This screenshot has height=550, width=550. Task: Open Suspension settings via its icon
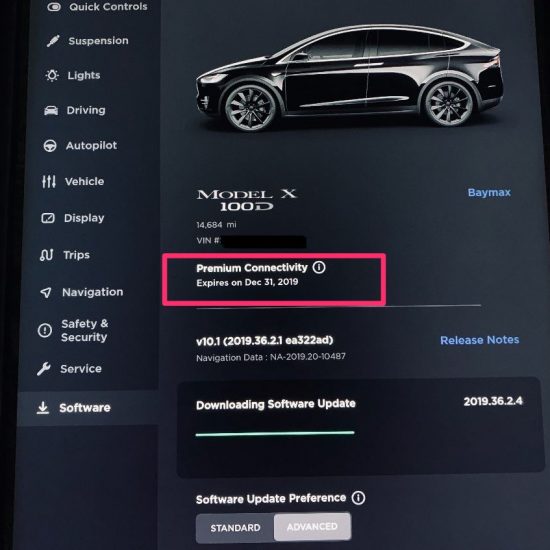[x=53, y=41]
